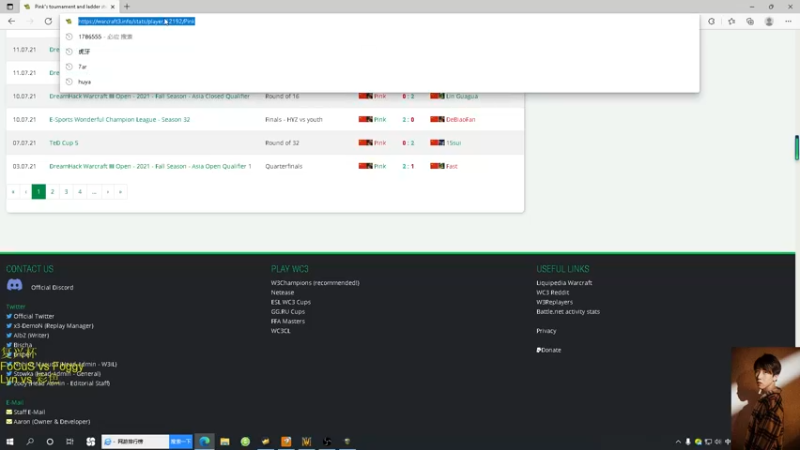The height and width of the screenshot is (450, 800).
Task: Open E-Sports Wonderful Champion League Season 32
Action: click(119, 119)
